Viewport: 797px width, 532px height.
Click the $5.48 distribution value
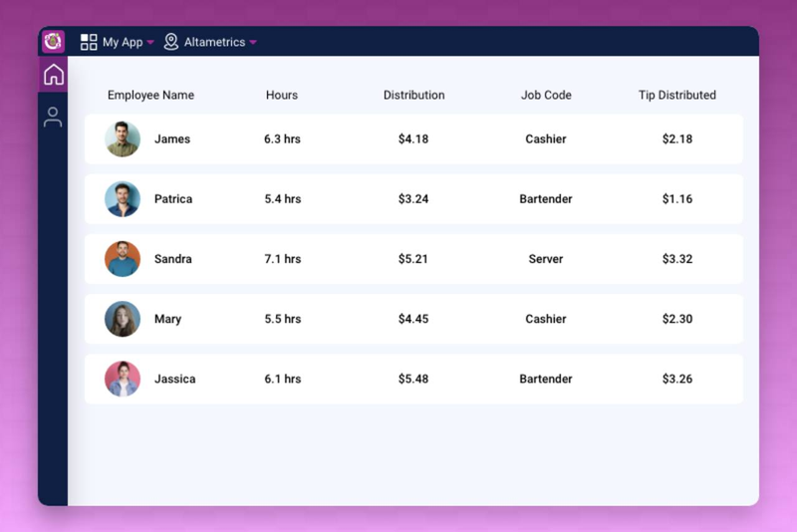coord(413,379)
